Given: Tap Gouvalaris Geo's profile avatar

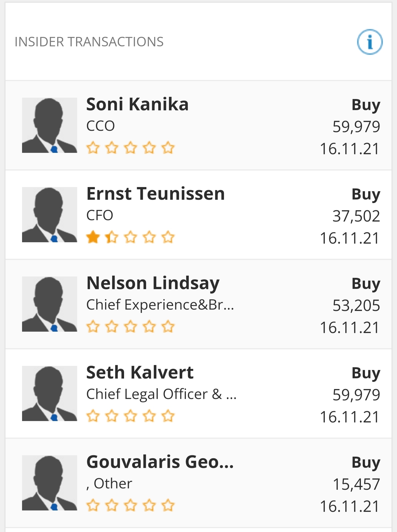Looking at the screenshot, I should coord(50,483).
